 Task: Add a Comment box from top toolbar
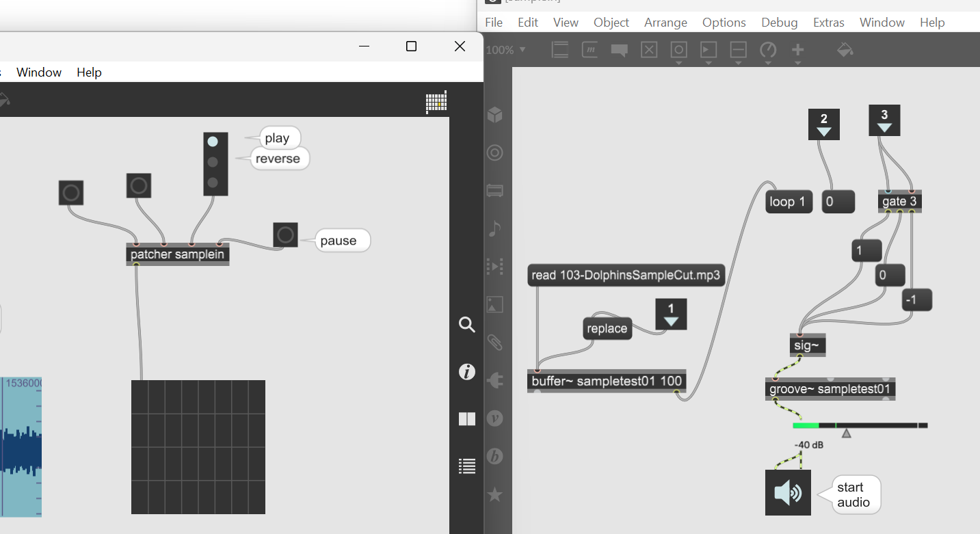(620, 50)
